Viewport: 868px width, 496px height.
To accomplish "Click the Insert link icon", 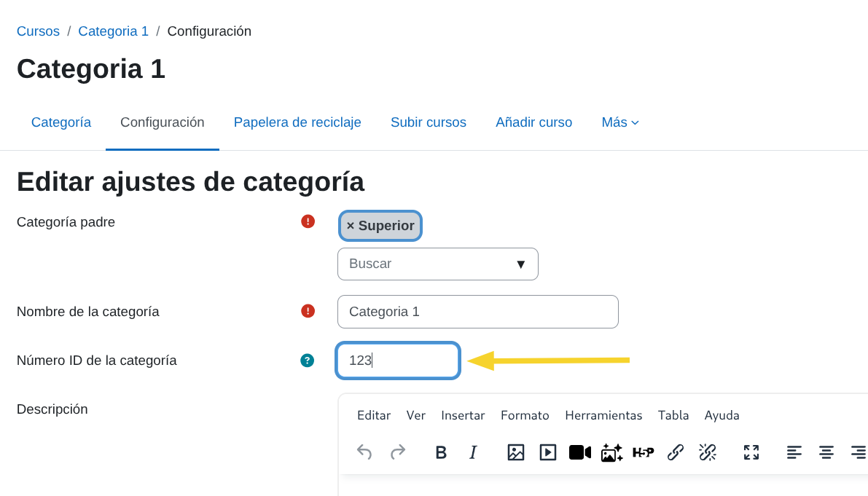I will [x=675, y=452].
